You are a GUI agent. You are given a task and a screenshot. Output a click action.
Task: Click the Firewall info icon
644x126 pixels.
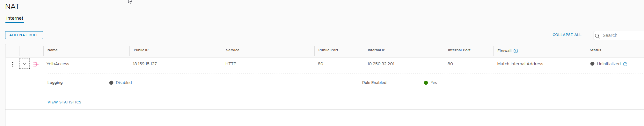[516, 51]
